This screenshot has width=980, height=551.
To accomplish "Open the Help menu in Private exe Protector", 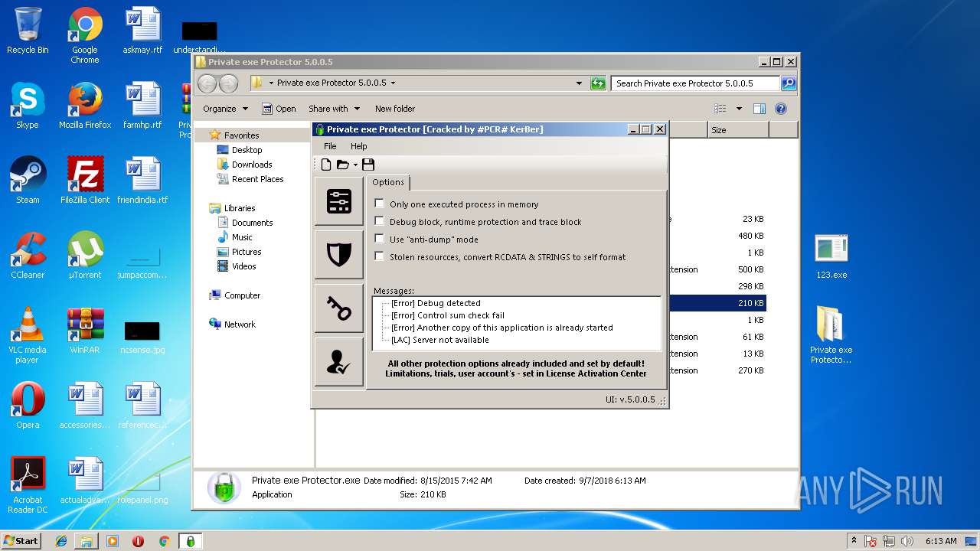I will coord(358,146).
